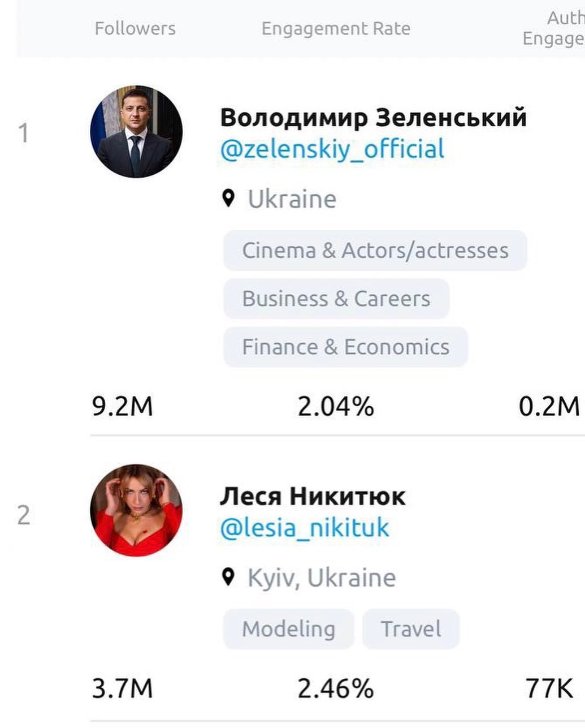Select the Business & Careers category tag
Screen dimensions: 585x728
tap(336, 299)
